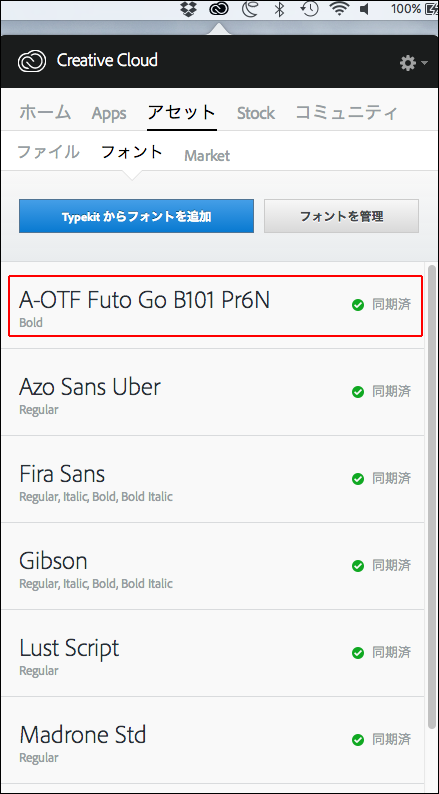Open the Dropbox menu bar icon
This screenshot has height=794, width=439.
[189, 9]
